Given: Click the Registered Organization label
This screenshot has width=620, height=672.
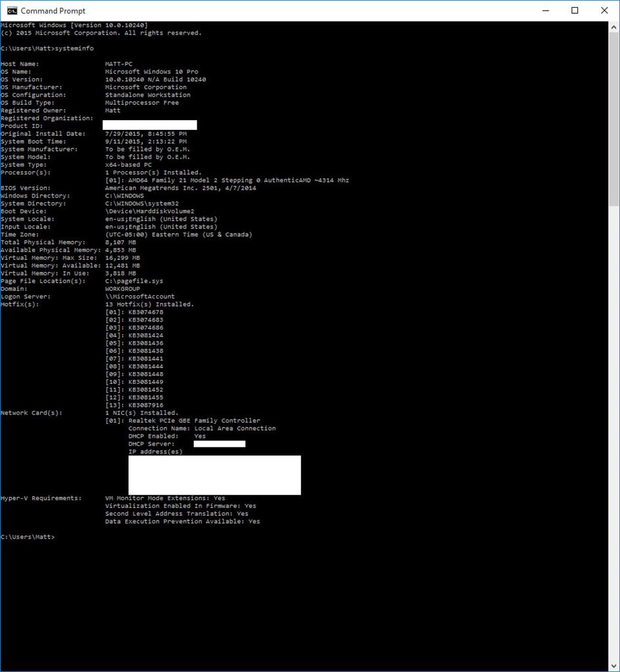Looking at the screenshot, I should click(x=47, y=118).
